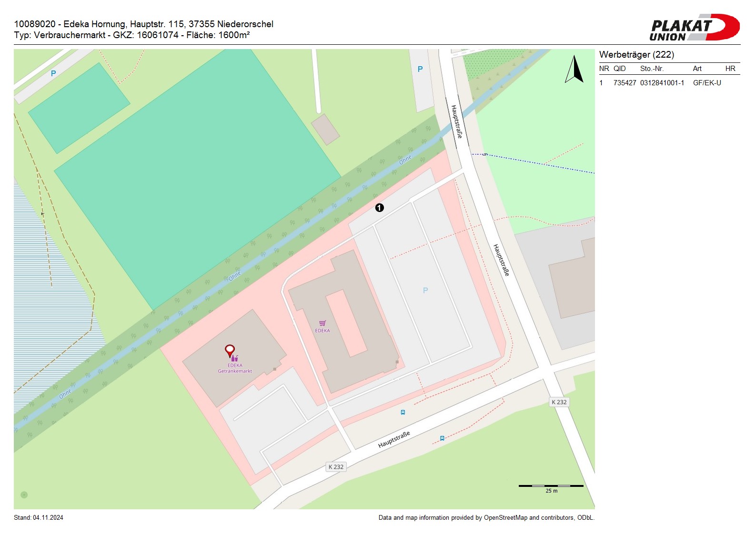Select table row with QID 735427
The image size is (756, 535).
point(660,83)
